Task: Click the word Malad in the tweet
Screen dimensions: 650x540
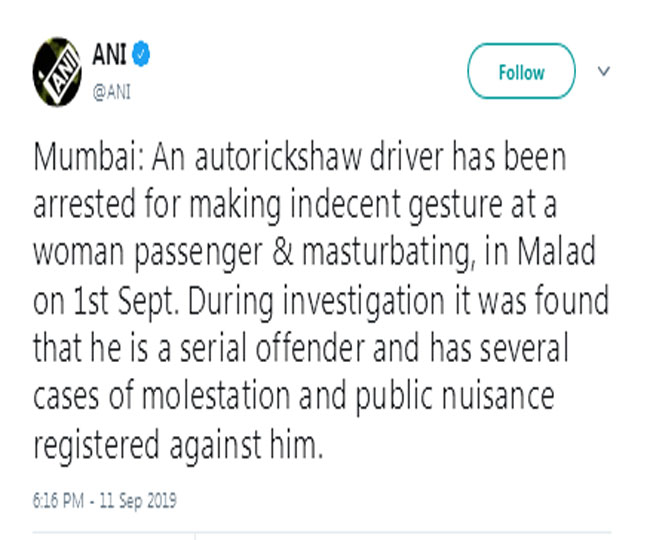Action: [556, 251]
